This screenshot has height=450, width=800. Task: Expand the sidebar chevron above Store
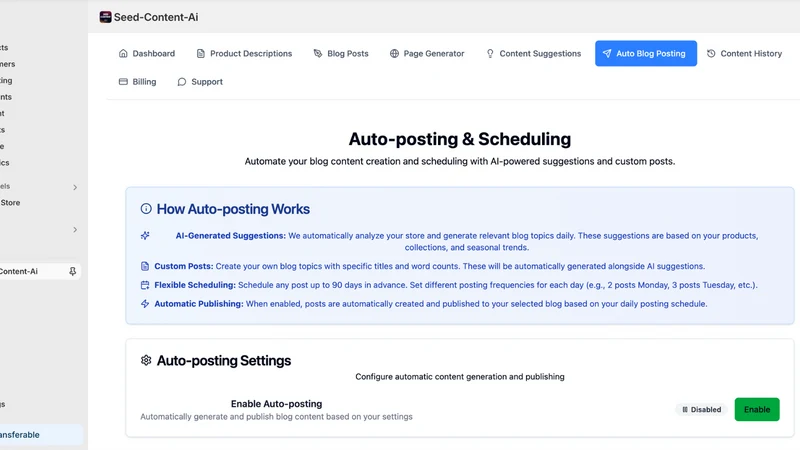[x=75, y=187]
